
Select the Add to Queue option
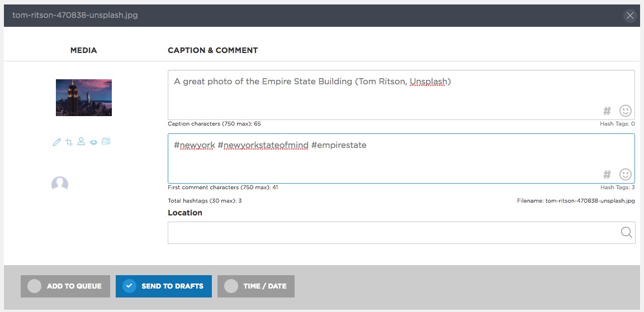65,286
